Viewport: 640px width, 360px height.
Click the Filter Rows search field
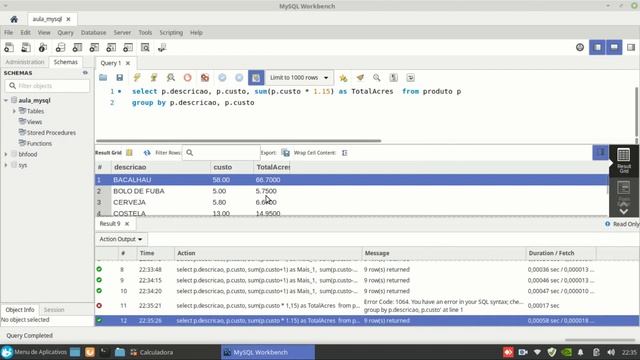[x=221, y=153]
